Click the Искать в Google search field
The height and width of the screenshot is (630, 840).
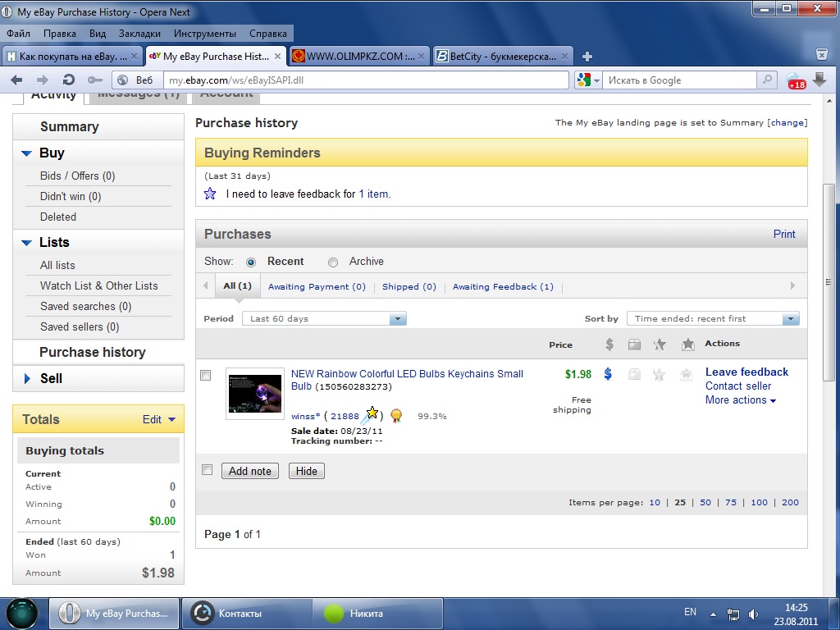click(x=678, y=80)
